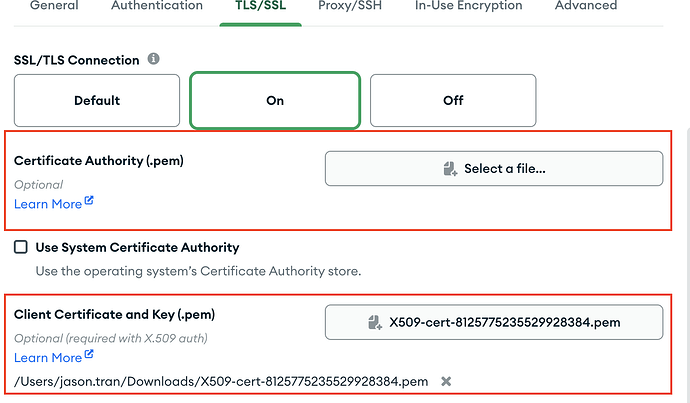
Task: Remove the selected X509 certificate file path
Action: pyautogui.click(x=446, y=381)
